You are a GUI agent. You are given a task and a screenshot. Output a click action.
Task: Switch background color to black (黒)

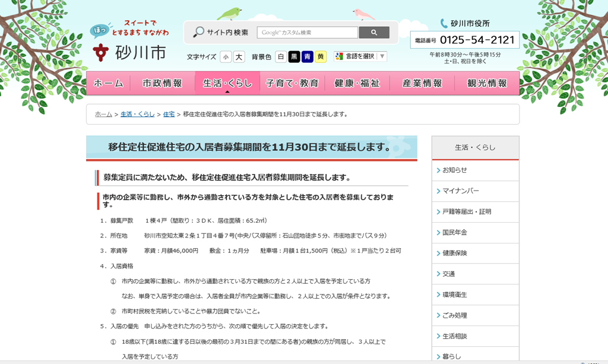(x=294, y=57)
